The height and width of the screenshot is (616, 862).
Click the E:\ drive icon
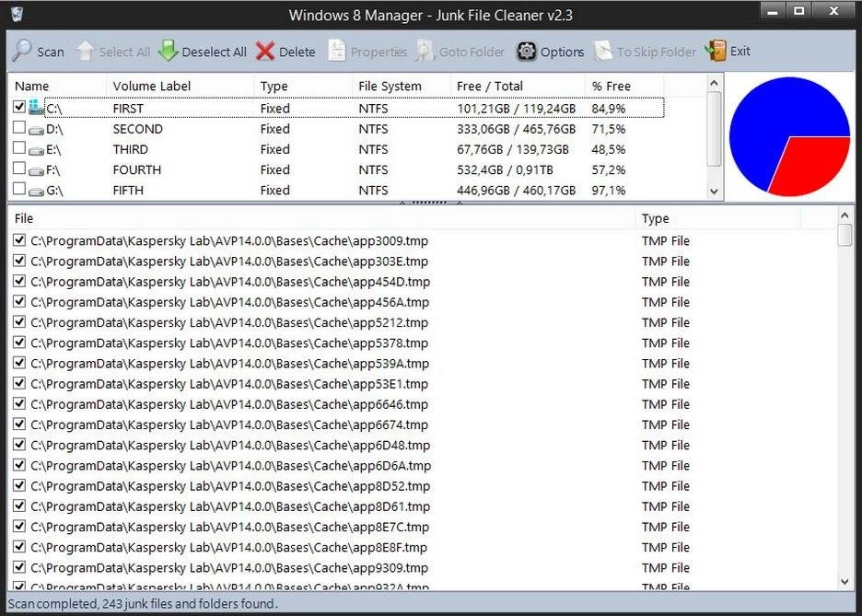pyautogui.click(x=36, y=150)
